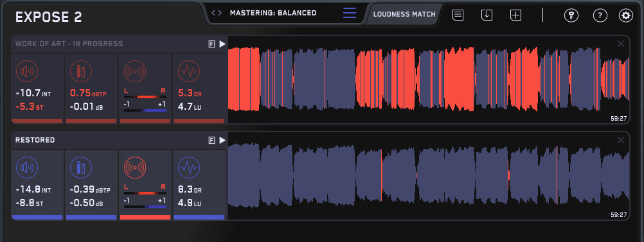Remove the Restored track with X
Viewport: 644px width, 242px height.
621,141
